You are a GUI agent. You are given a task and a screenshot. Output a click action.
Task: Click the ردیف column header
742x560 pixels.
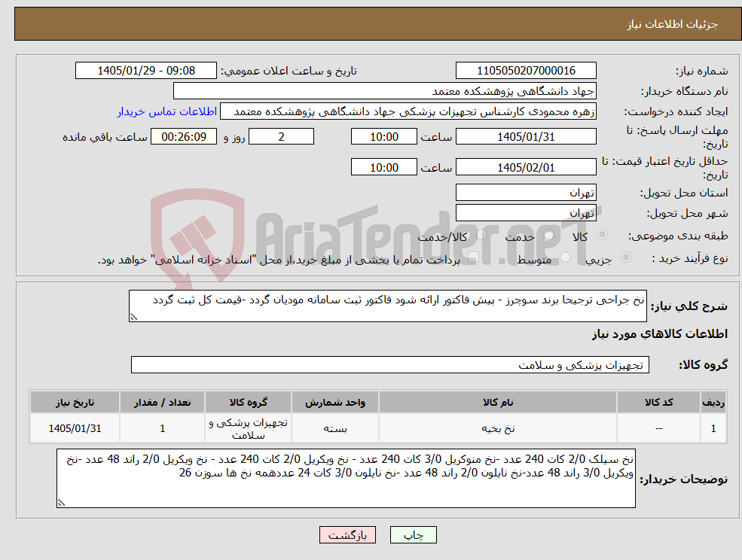(713, 402)
